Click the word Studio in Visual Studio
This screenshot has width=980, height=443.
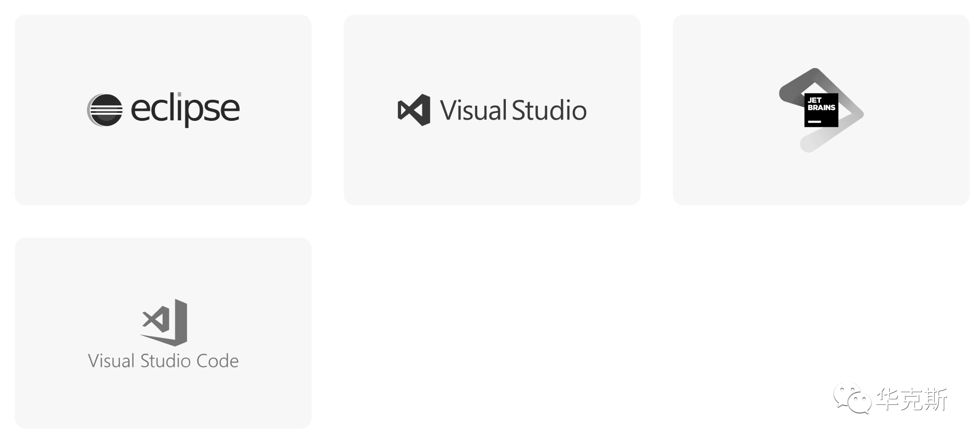click(549, 110)
